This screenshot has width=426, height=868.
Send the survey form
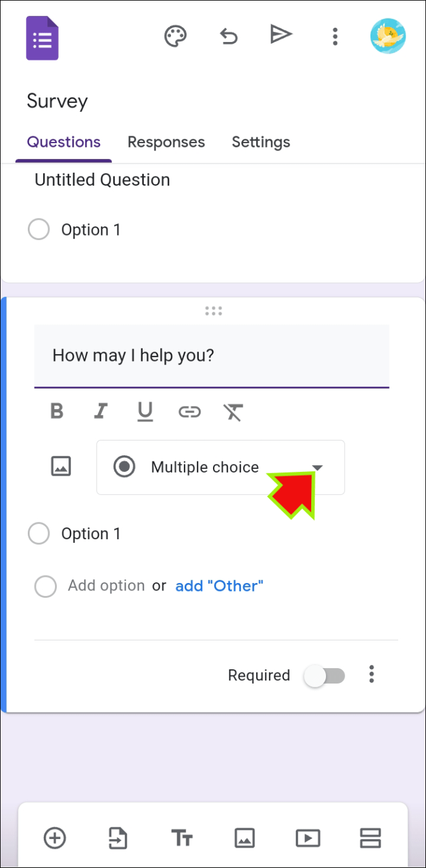click(281, 35)
